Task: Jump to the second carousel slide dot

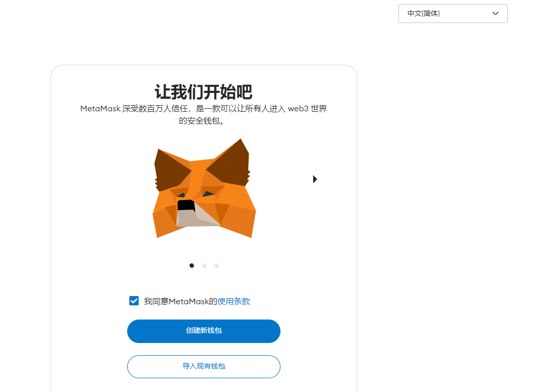Action: pos(204,265)
